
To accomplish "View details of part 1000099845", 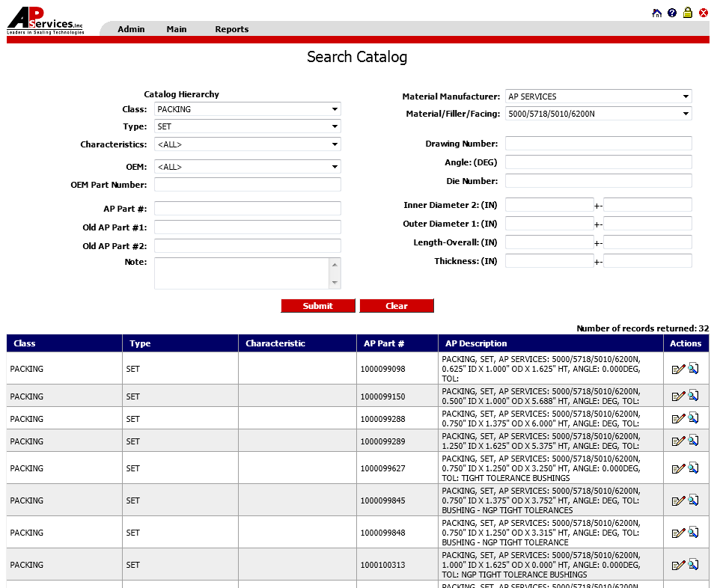I will pos(693,500).
